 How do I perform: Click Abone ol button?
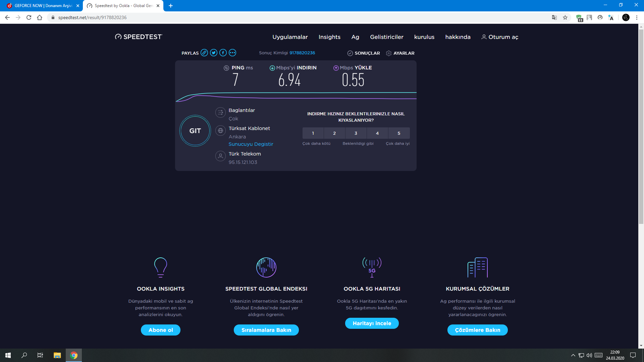coord(161,330)
